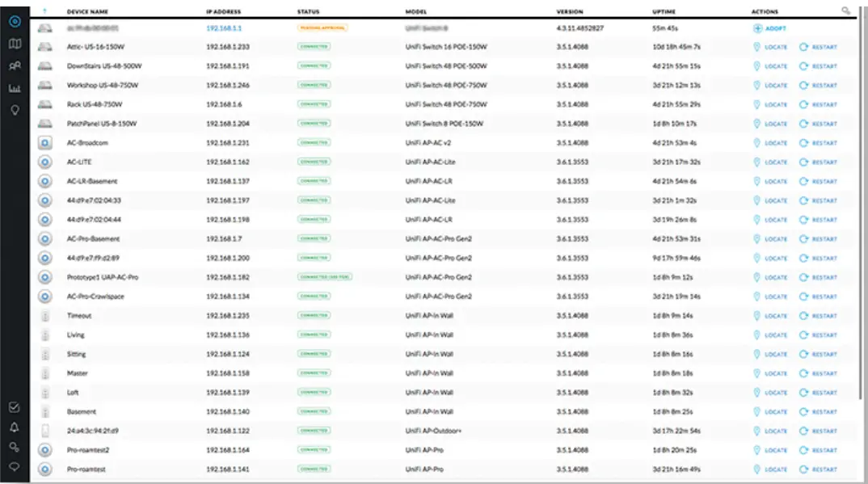Image resolution: width=868 pixels, height=484 pixels.
Task: Restart the AC-Broadcom access point
Action: pos(818,143)
